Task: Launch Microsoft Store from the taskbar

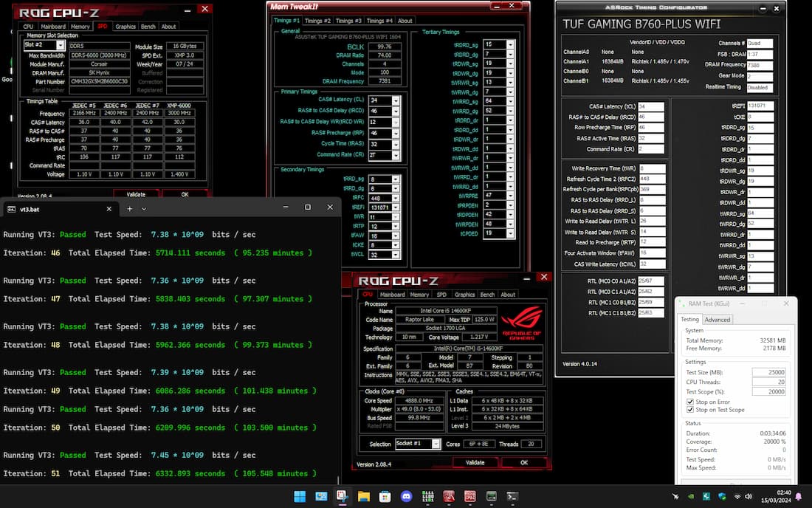Action: (385, 497)
